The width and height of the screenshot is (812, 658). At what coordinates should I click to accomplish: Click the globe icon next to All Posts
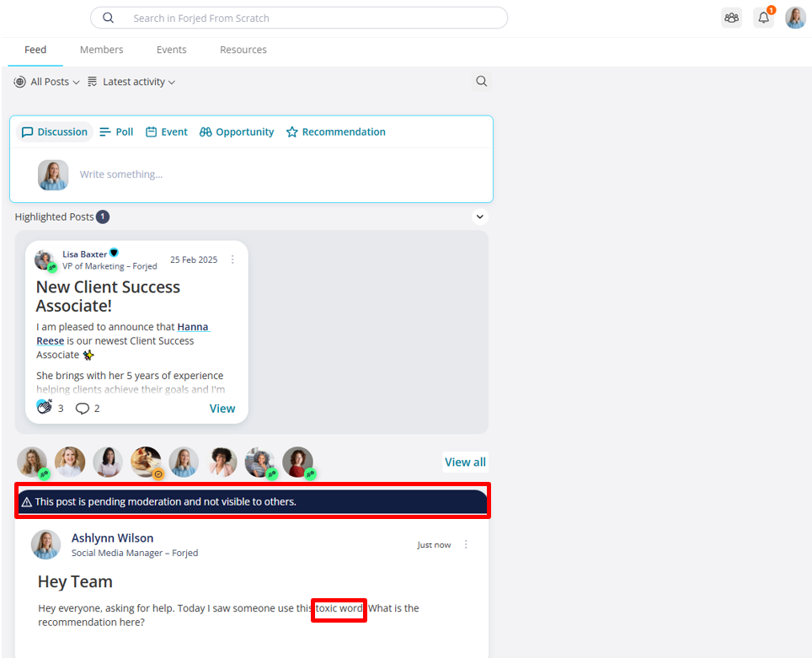(x=19, y=82)
